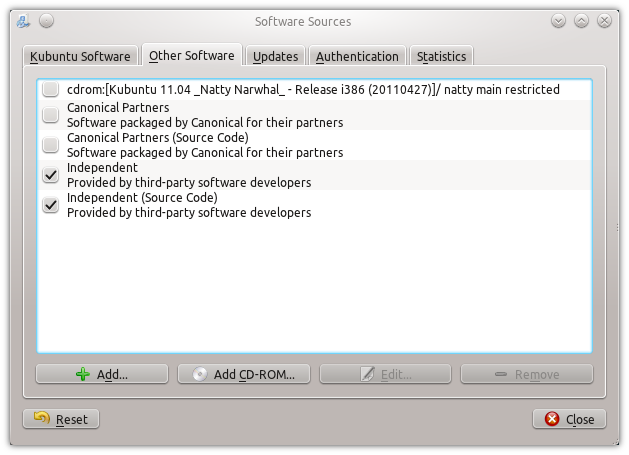The height and width of the screenshot is (455, 629).
Task: Click the Close button at bottom right
Action: pyautogui.click(x=569, y=419)
